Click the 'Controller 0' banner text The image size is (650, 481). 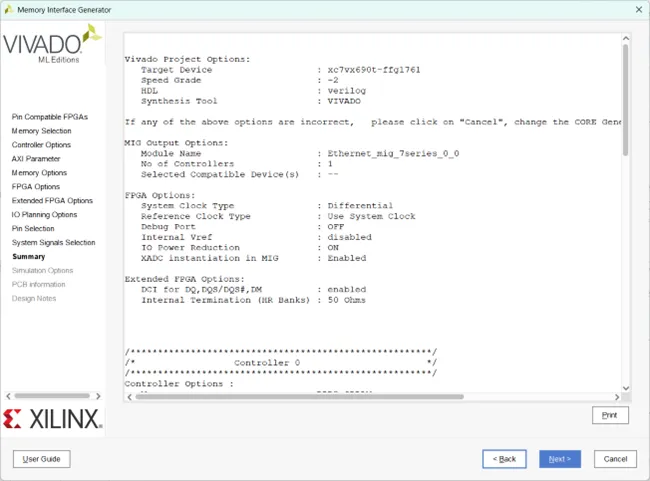(x=267, y=363)
